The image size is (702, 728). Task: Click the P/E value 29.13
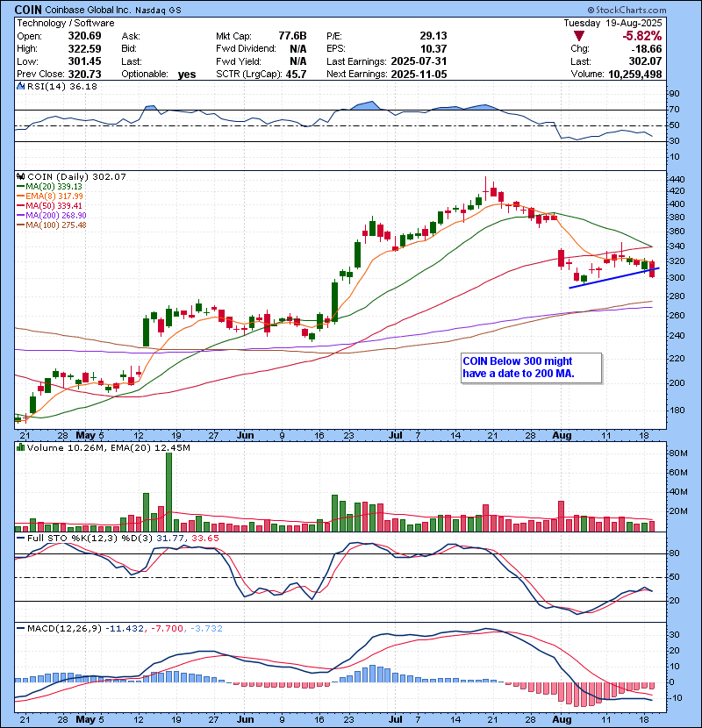433,36
